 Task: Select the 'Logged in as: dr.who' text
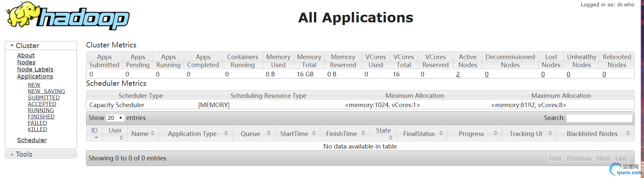[x=608, y=5]
